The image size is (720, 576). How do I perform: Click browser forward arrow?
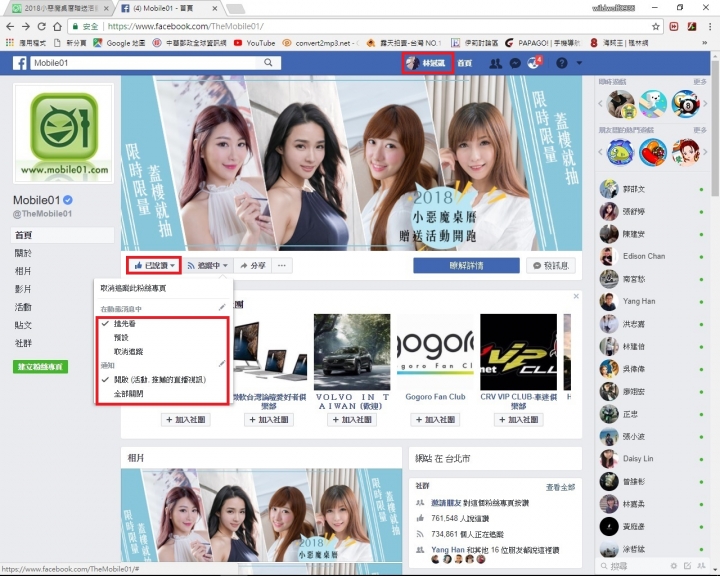coord(26,27)
